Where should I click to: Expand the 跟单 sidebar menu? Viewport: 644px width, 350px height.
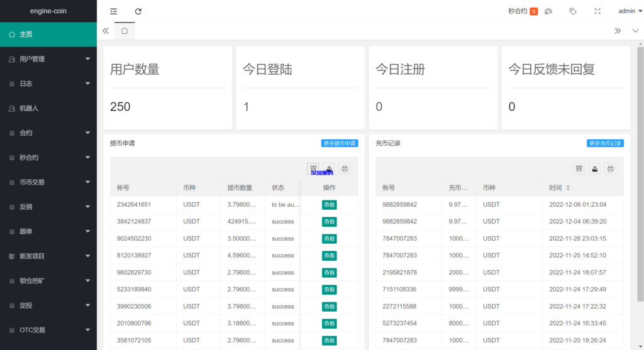click(48, 231)
